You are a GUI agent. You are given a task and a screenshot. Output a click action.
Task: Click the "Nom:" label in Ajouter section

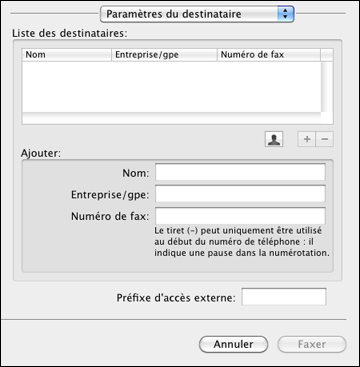pyautogui.click(x=136, y=173)
